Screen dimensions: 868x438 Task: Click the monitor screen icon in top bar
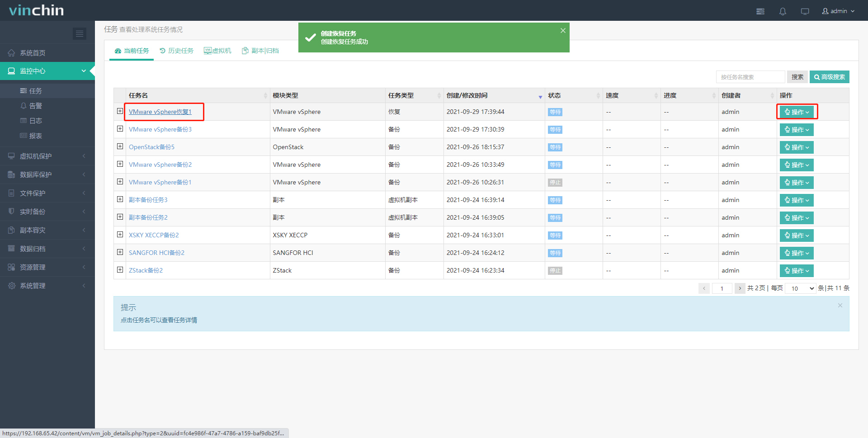[805, 11]
